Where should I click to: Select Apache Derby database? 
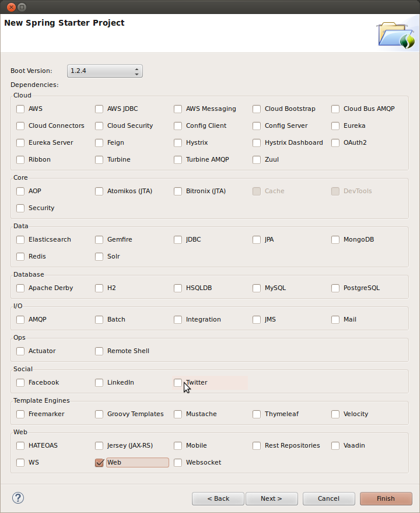[20, 288]
